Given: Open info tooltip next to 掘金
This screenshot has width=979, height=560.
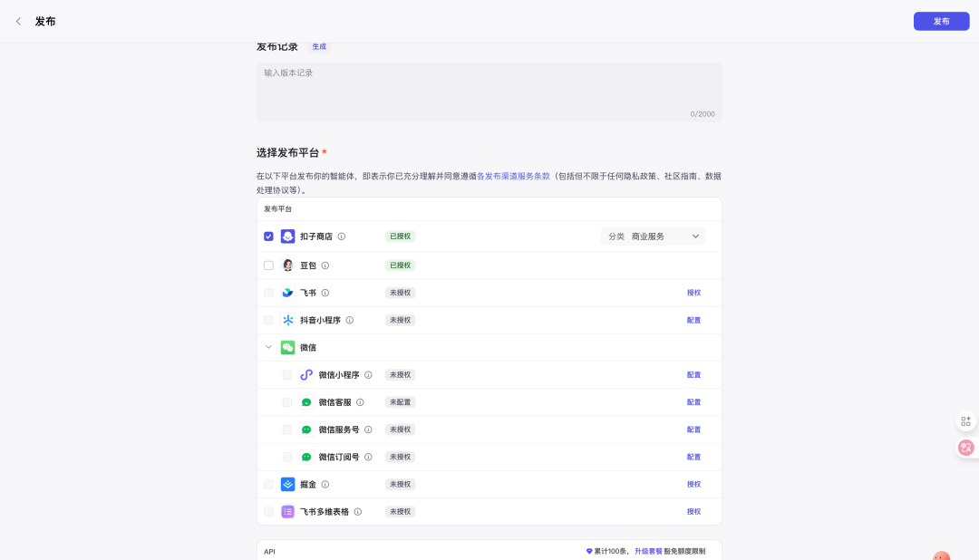Looking at the screenshot, I should pyautogui.click(x=325, y=485).
